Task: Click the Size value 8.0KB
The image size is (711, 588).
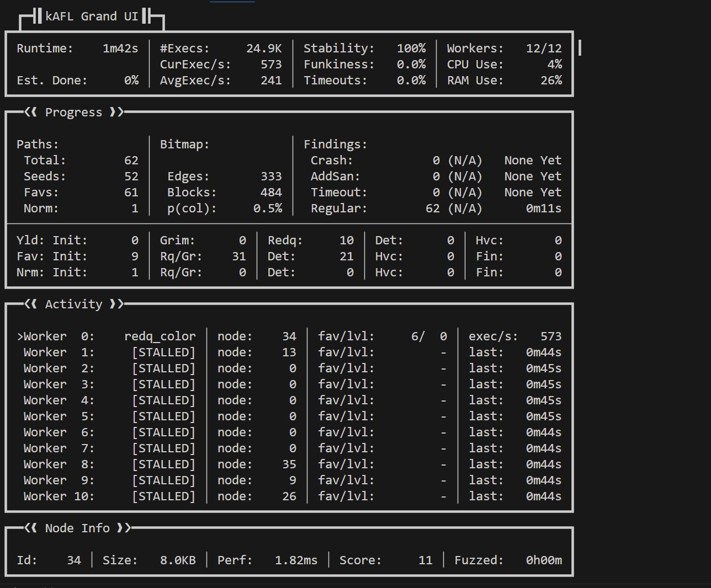Action: pos(178,560)
